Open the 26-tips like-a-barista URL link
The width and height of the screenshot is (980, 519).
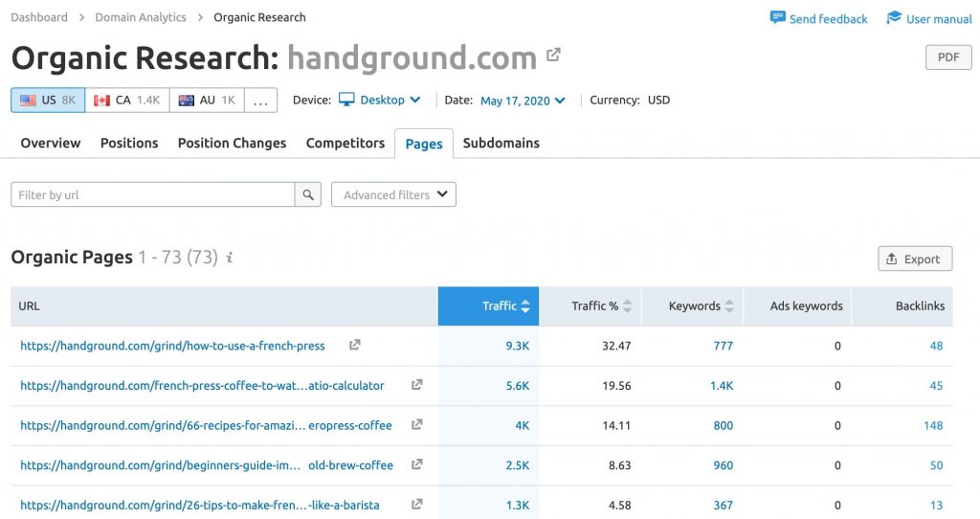click(200, 506)
